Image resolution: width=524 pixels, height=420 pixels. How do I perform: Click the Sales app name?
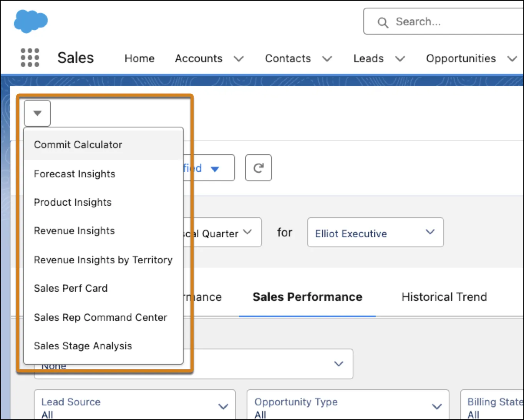coord(76,58)
